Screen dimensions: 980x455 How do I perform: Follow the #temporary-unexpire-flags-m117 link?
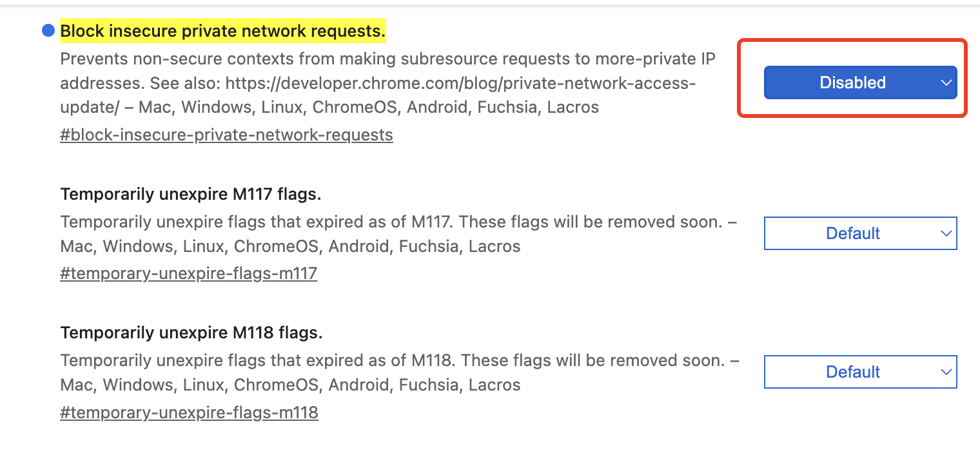(x=188, y=273)
